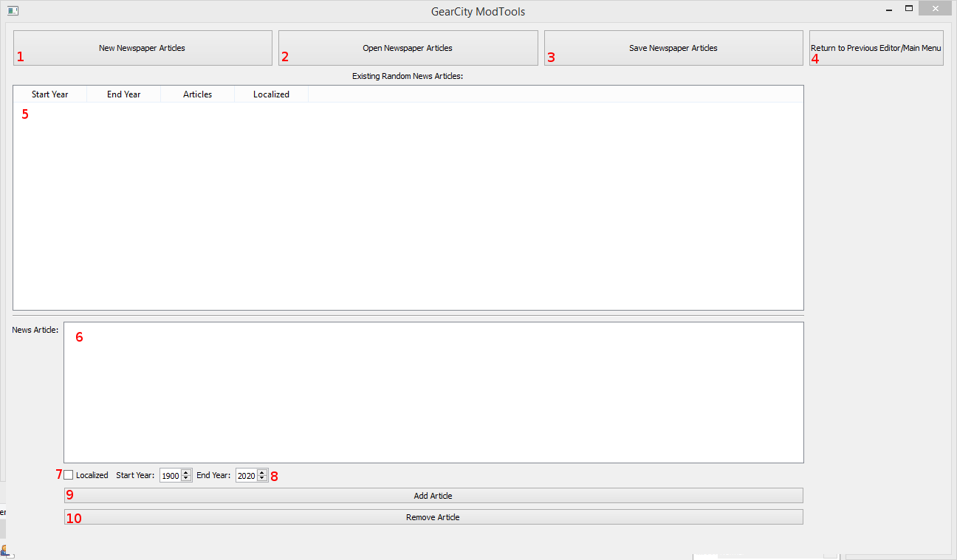Image resolution: width=957 pixels, height=560 pixels.
Task: Click the End Year column header
Action: click(x=124, y=94)
